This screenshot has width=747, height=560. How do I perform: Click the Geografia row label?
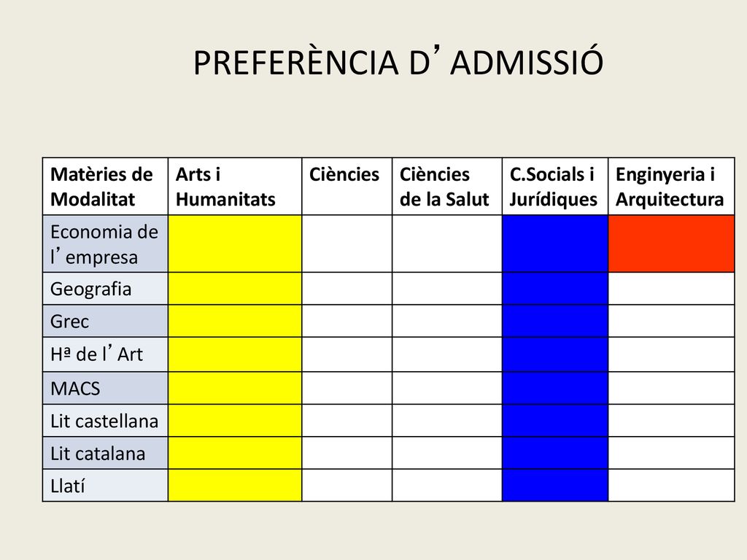[105, 289]
